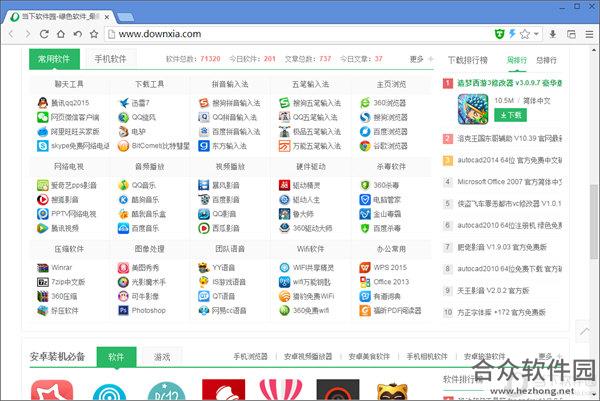Click the blue lightning speed-mode icon
600x401 pixels.
point(512,34)
